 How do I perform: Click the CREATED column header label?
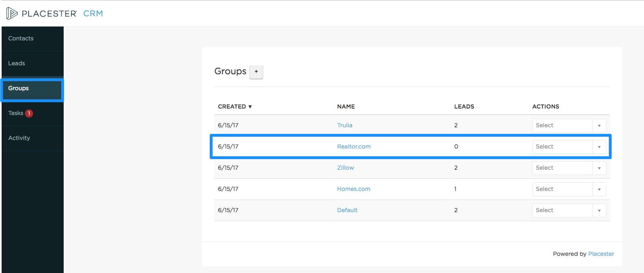click(232, 107)
